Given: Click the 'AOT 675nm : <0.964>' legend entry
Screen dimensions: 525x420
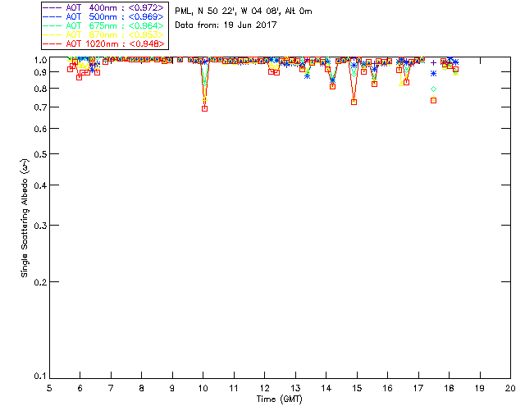Looking at the screenshot, I should pyautogui.click(x=103, y=25).
